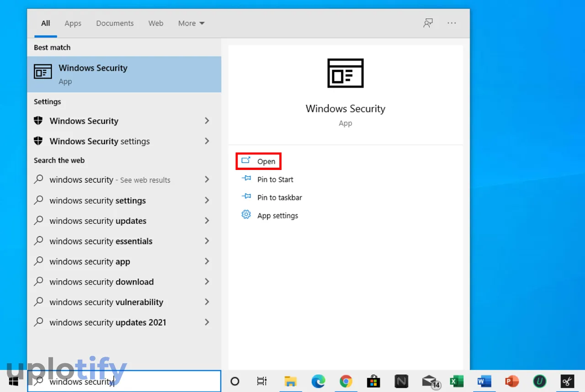Open the More filter dropdown
Viewport: 585px width, 392px height.
pyautogui.click(x=191, y=23)
